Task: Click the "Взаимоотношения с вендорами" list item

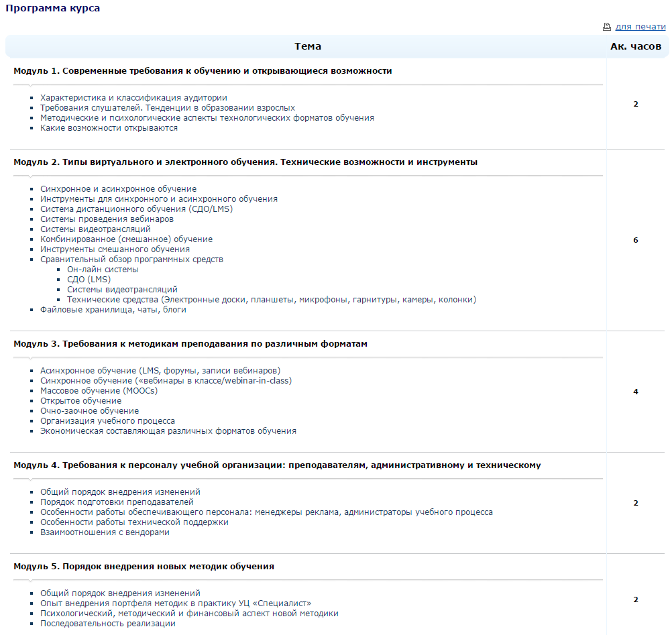Action: pos(105,532)
